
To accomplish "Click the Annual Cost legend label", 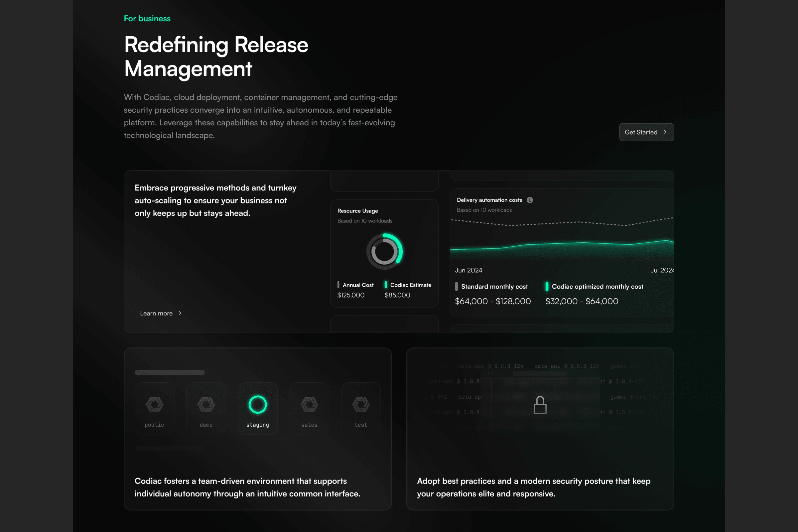I will (358, 285).
